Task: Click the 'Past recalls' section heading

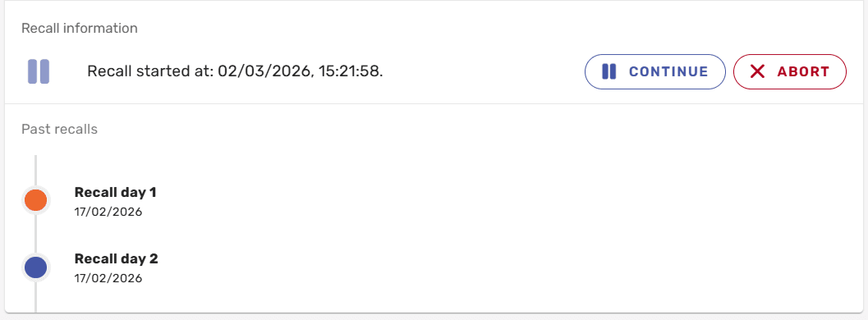Action: click(59, 130)
